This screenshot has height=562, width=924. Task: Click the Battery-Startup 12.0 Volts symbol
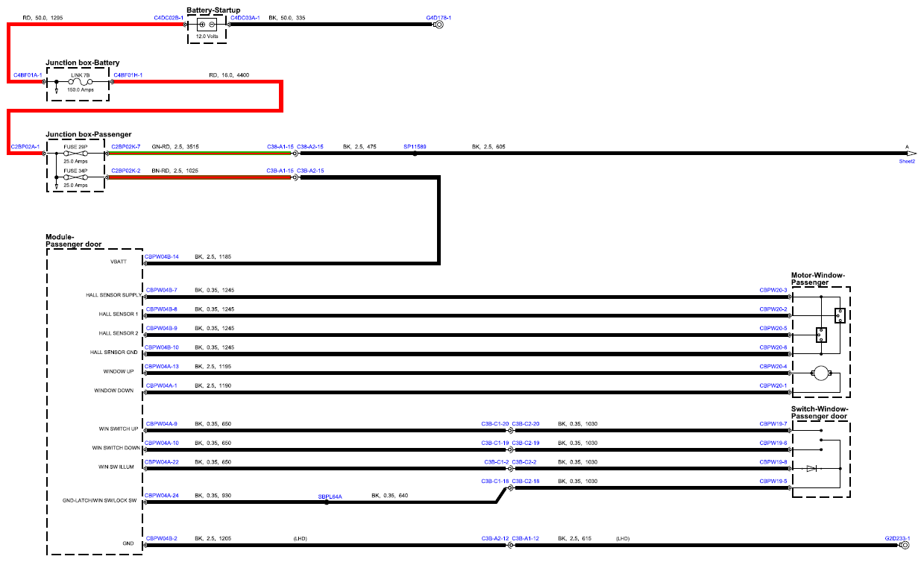click(x=206, y=25)
